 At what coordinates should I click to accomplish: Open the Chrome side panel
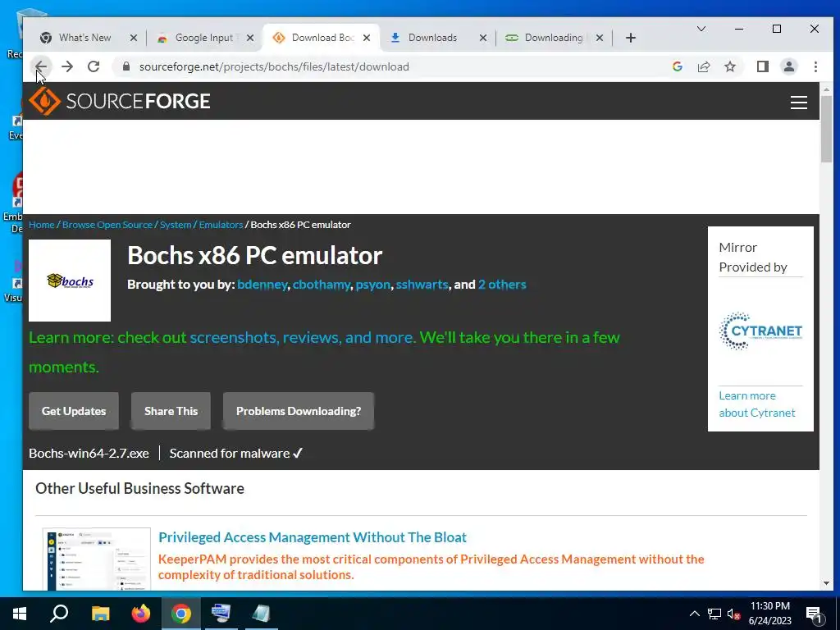click(763, 66)
